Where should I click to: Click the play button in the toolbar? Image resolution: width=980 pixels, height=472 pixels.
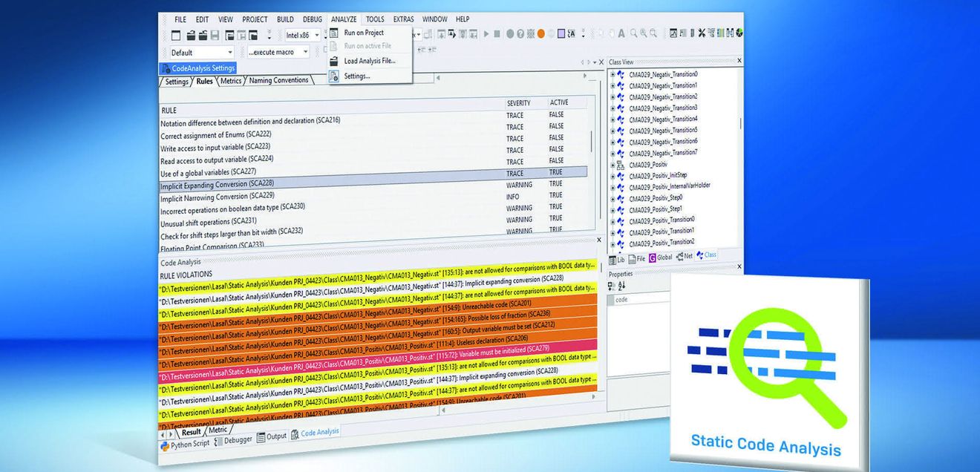486,33
